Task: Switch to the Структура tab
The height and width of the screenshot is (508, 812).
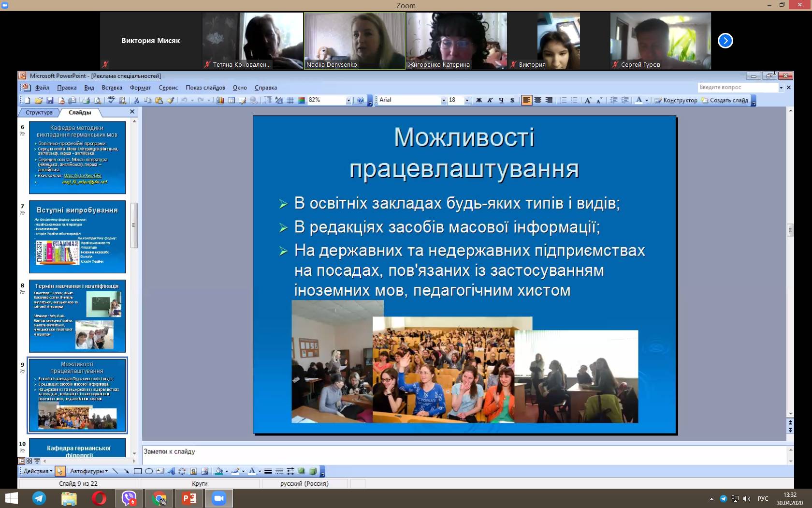Action: [x=39, y=112]
